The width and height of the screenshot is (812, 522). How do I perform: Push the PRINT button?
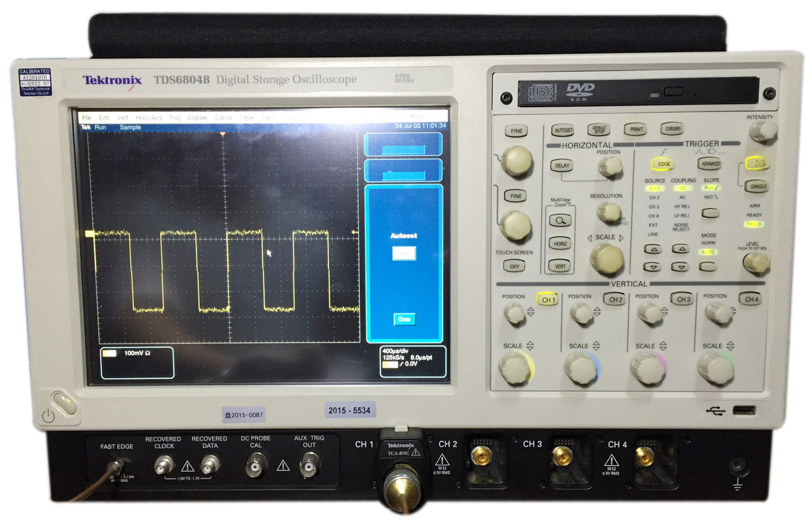[x=635, y=129]
